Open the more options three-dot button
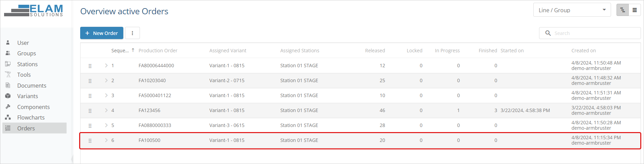 tap(132, 33)
